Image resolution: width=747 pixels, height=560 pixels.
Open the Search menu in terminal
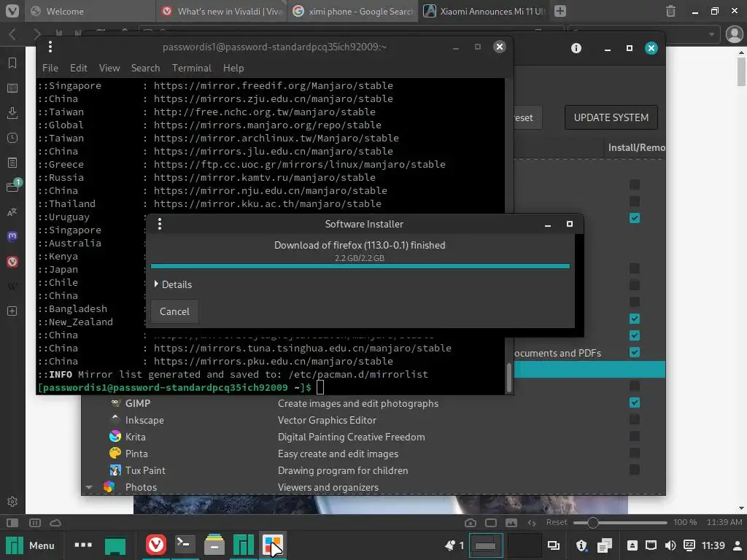145,68
